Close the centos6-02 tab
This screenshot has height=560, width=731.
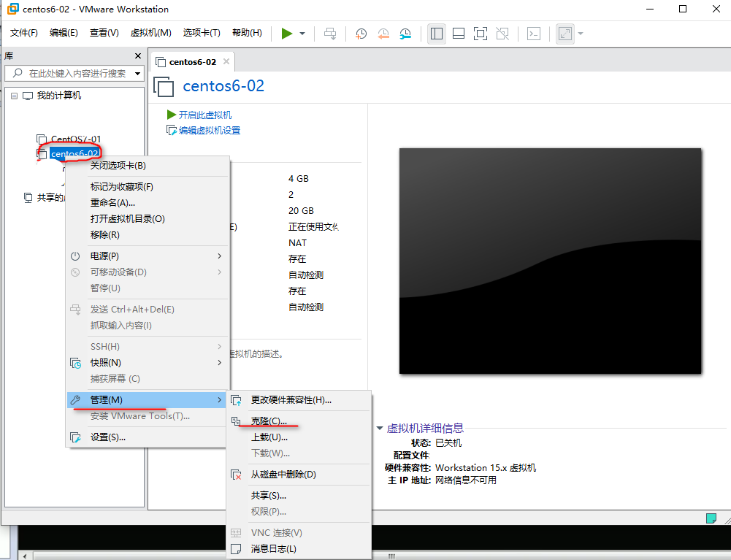click(x=226, y=61)
